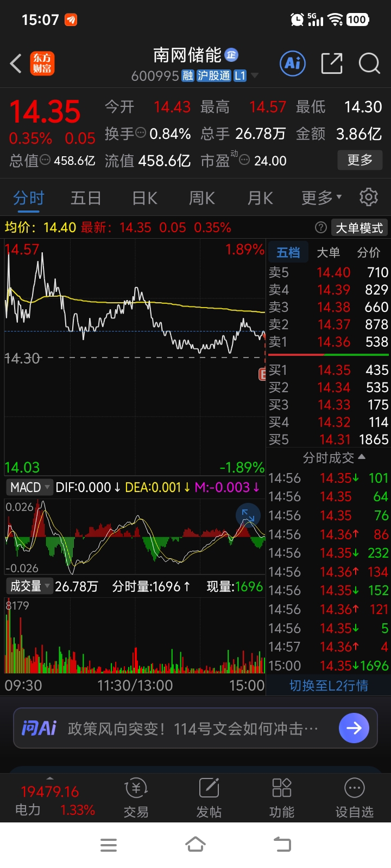Viewport: 391px width, 868px height.
Task: Switch to the 分价 tab
Action: pos(369,252)
